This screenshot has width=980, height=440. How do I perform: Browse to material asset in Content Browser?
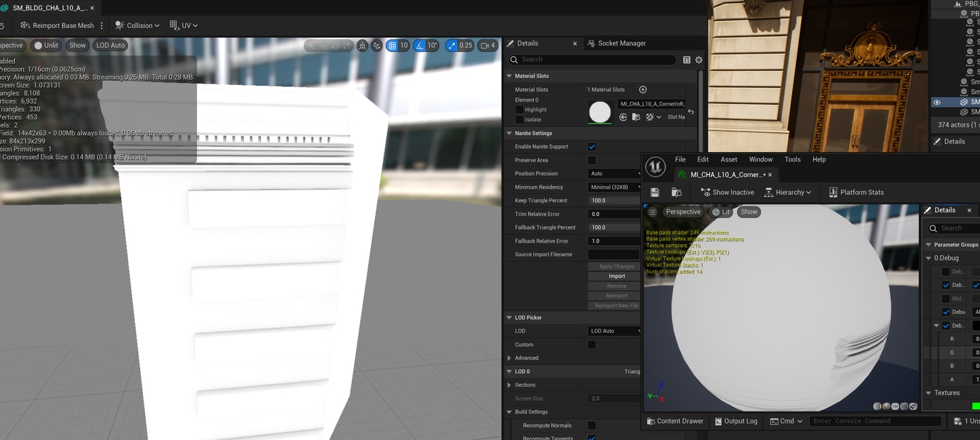636,117
